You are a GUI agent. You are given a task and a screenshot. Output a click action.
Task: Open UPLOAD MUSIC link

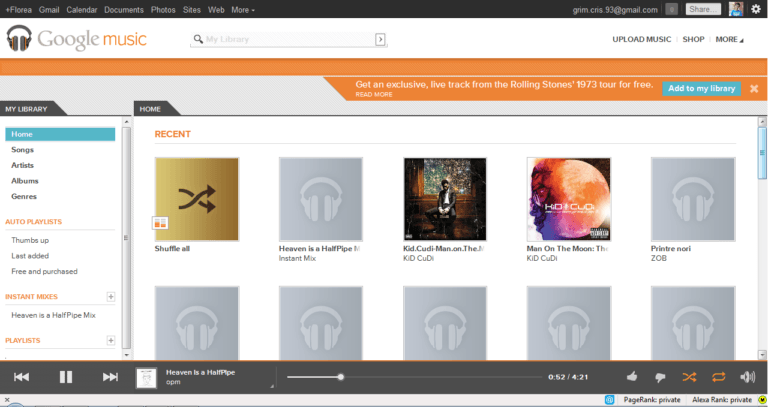coord(642,39)
